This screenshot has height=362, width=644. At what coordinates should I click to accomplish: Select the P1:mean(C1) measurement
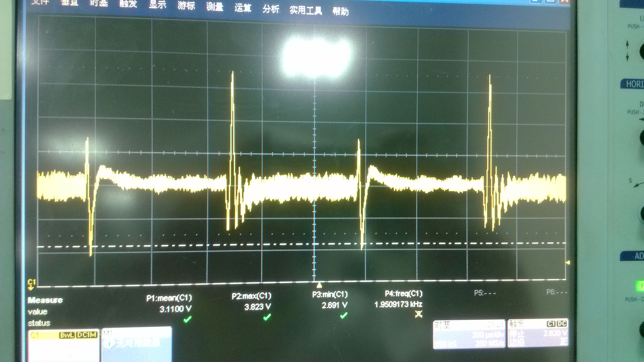[x=169, y=298]
